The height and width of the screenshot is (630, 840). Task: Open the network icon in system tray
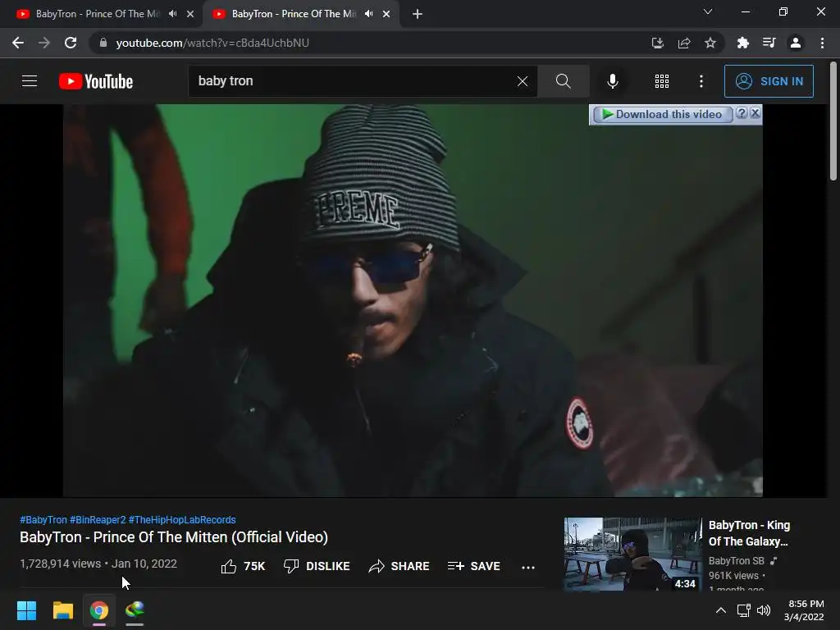(743, 610)
